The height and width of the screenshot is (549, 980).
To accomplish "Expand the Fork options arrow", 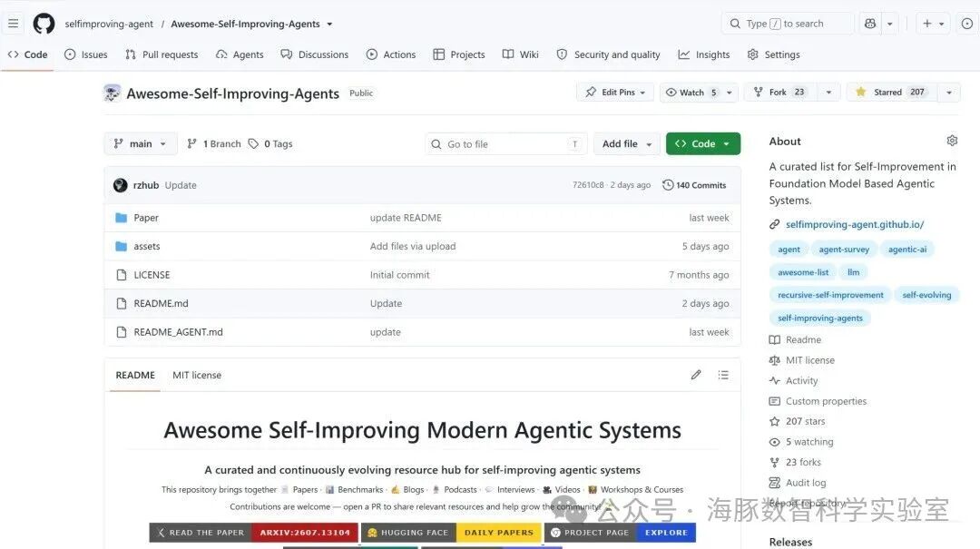I will 828,92.
